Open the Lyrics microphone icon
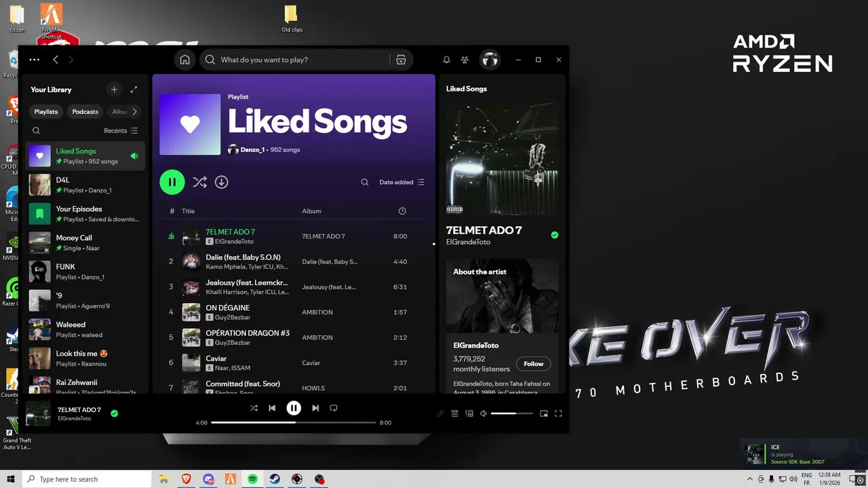868x488 pixels. [440, 413]
